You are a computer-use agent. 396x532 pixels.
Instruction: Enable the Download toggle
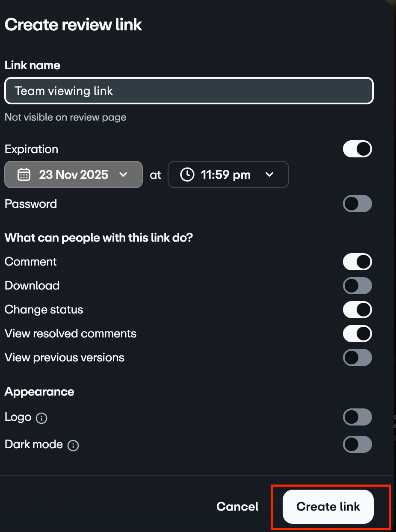(x=358, y=286)
